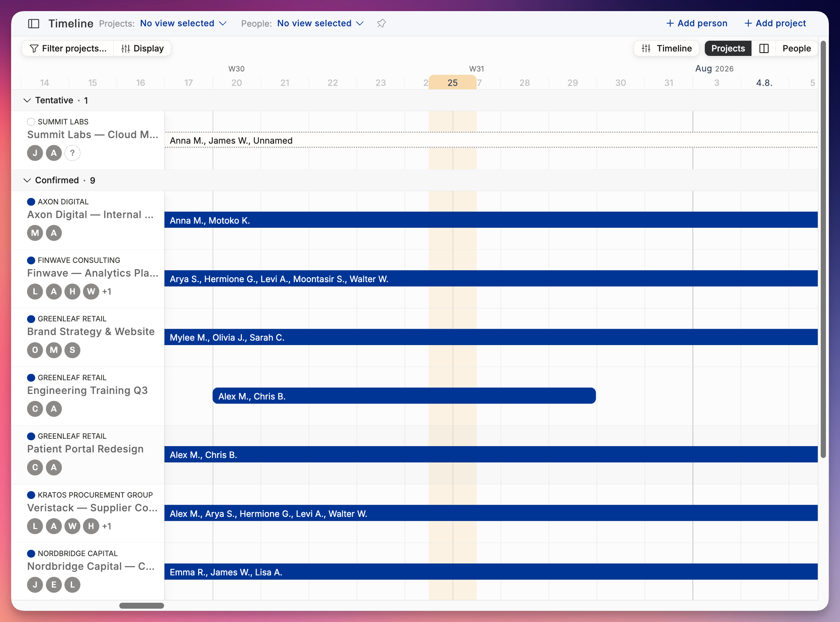Show +1 more members in Finwave row

tap(107, 292)
